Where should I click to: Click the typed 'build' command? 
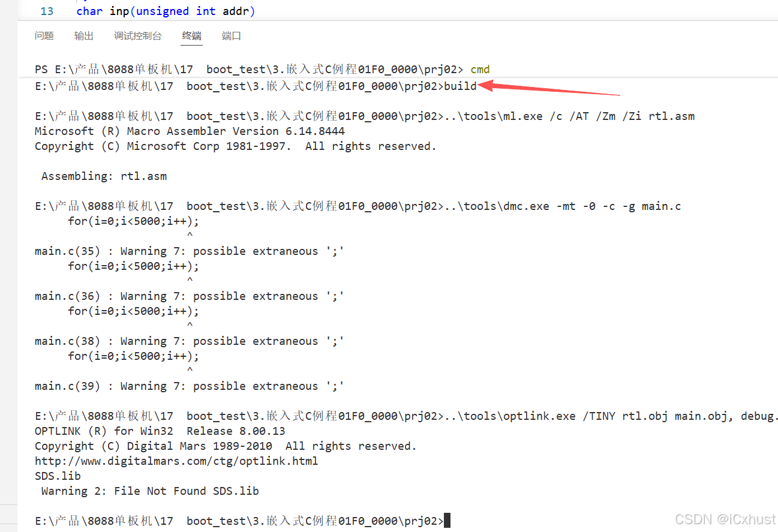[461, 86]
